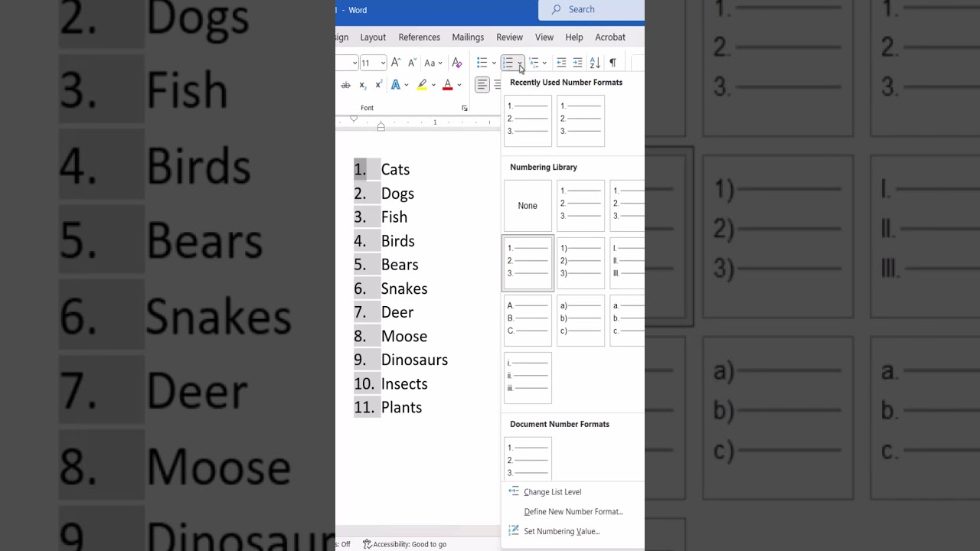Click the word Snakes in document
Viewport: 980px width, 551px height.
coord(404,289)
